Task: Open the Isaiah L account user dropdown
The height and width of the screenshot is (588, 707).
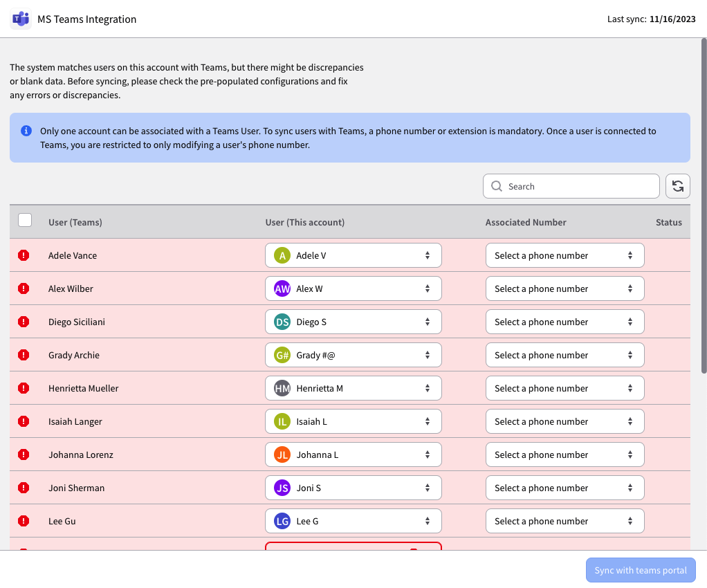Action: pyautogui.click(x=353, y=421)
